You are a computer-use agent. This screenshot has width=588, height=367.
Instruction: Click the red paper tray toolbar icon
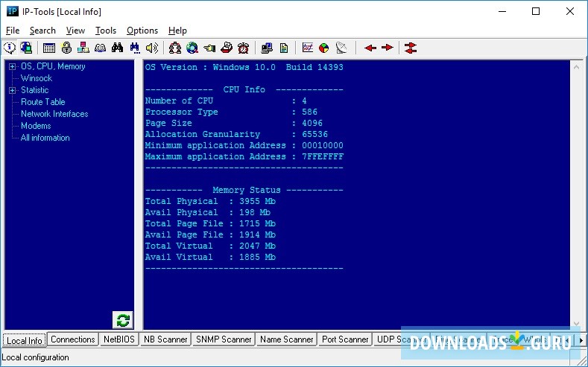point(227,48)
